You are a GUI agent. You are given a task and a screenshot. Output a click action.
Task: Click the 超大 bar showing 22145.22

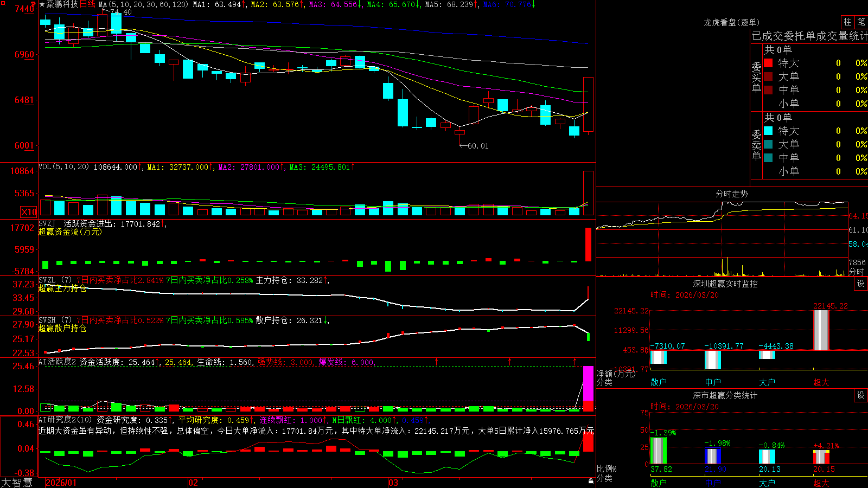(x=821, y=330)
